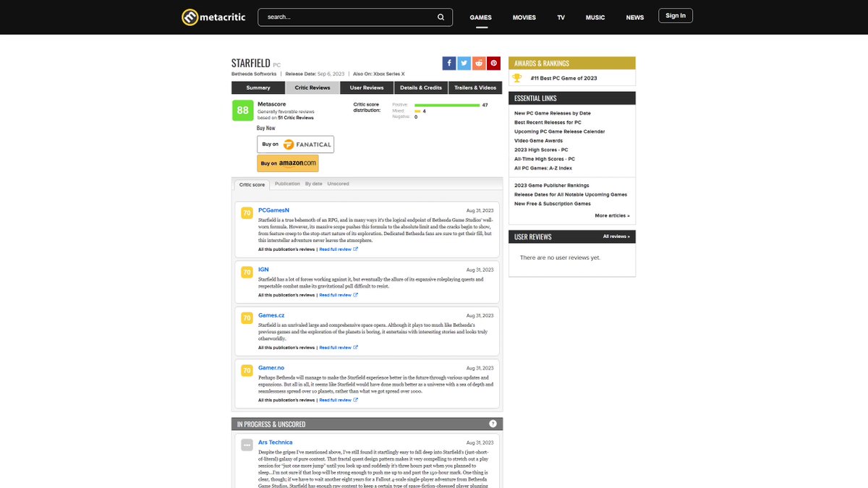This screenshot has height=488, width=868.
Task: Open #11 Best PC Game of 2023 link
Action: [563, 78]
